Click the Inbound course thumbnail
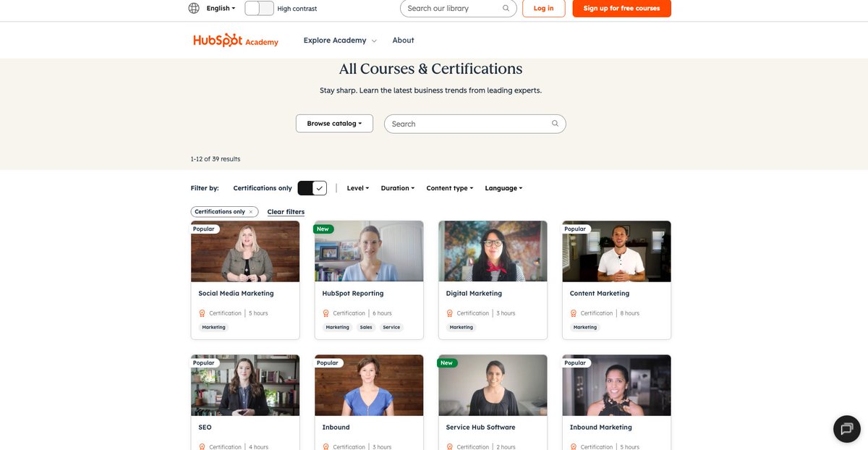868x450 pixels. pyautogui.click(x=369, y=385)
